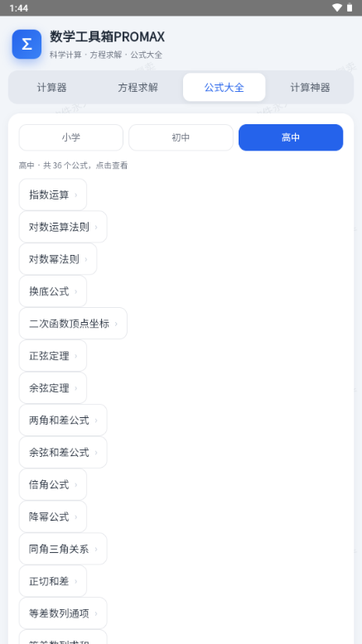View the 同角三角关系 formula
The width and height of the screenshot is (362, 644).
pos(63,549)
